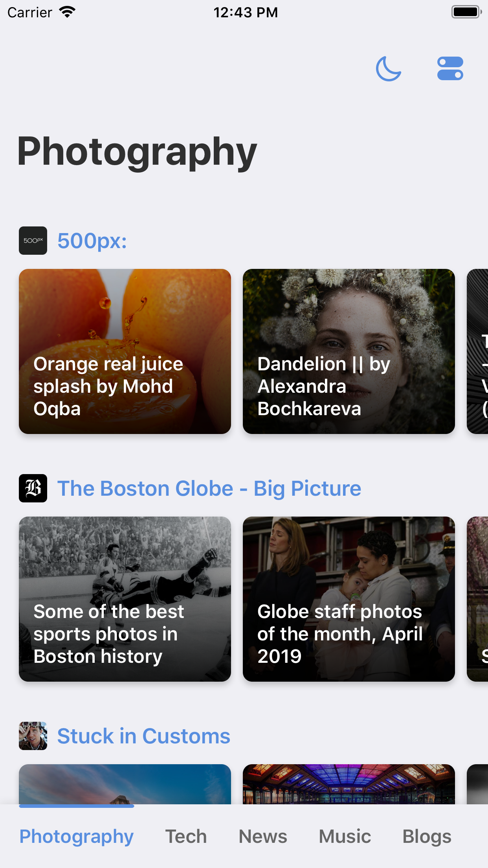Open Orange real juice splash photo card

pos(125,351)
